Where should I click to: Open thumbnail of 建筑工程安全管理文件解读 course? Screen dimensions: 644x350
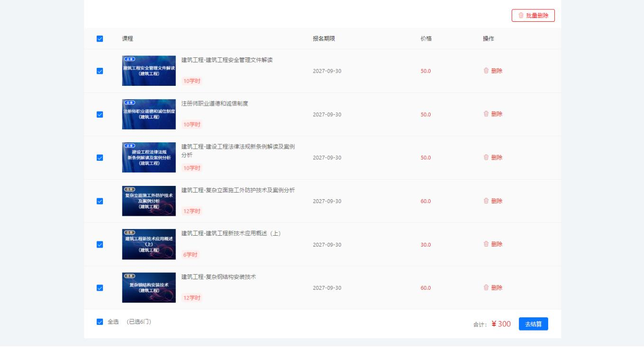[149, 71]
